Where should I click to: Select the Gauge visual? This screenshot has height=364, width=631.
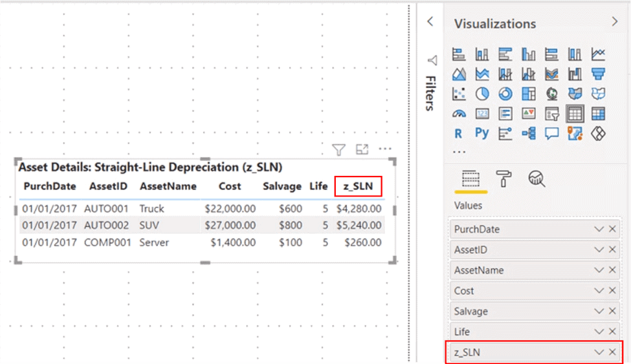click(459, 114)
